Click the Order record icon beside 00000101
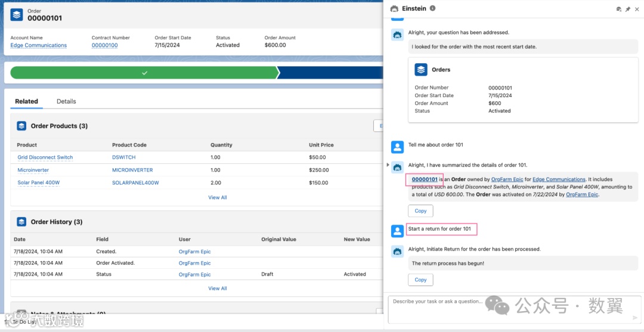 click(17, 15)
